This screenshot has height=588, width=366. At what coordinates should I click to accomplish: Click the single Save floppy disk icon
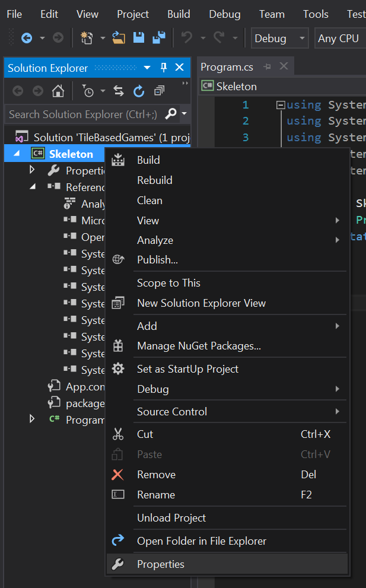[138, 38]
